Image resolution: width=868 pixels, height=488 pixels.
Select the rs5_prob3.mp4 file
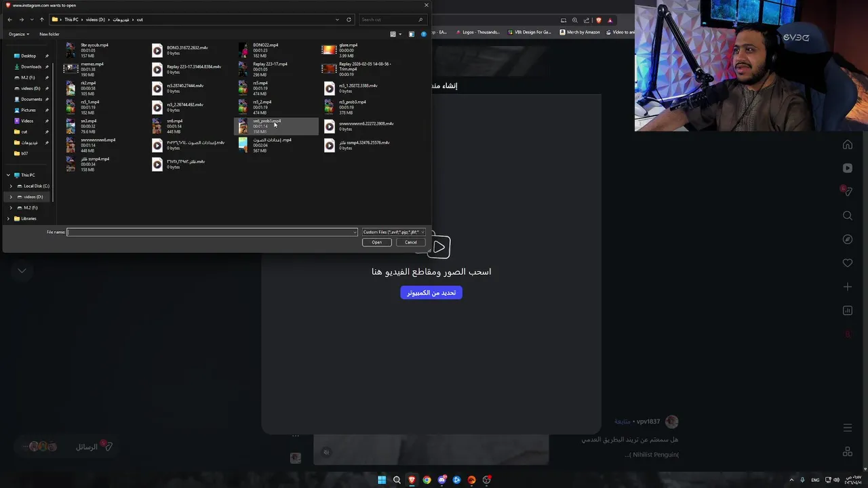[x=344, y=107]
